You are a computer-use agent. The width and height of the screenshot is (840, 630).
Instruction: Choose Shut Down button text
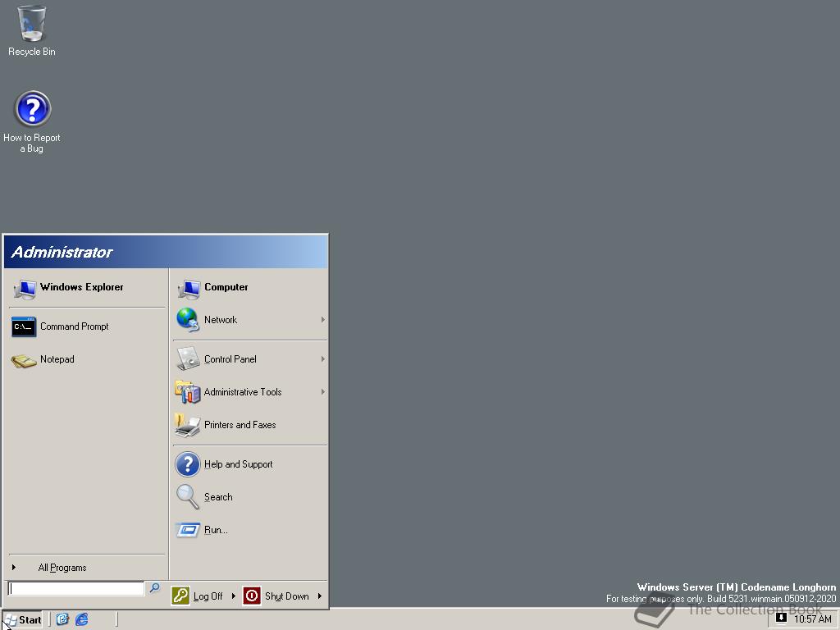286,596
